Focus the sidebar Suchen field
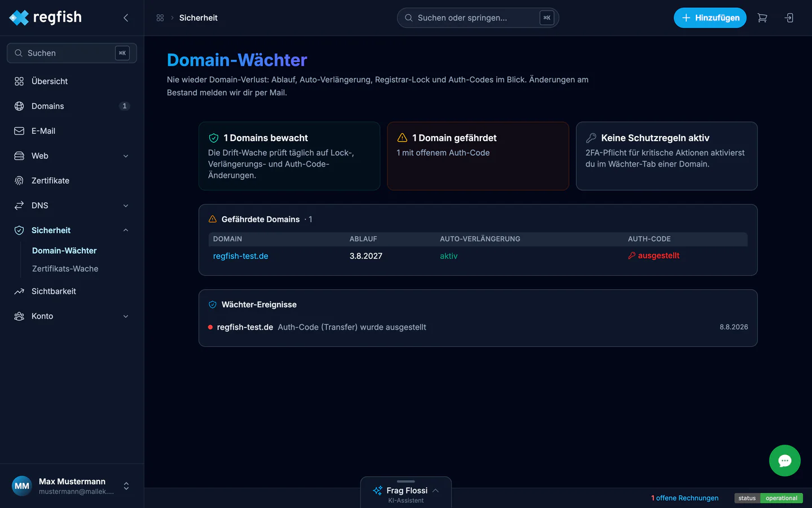 tap(72, 53)
